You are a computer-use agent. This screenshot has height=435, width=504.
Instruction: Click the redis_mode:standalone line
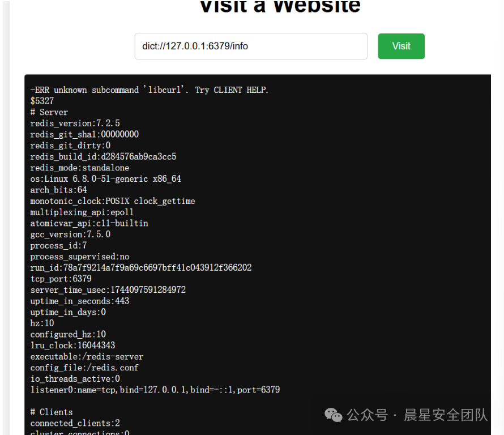tap(80, 168)
